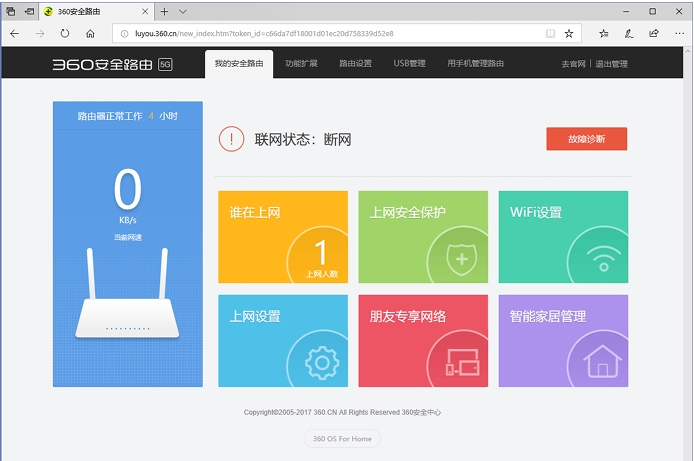Click the browser refresh icon
The height and width of the screenshot is (461, 694).
[65, 33]
